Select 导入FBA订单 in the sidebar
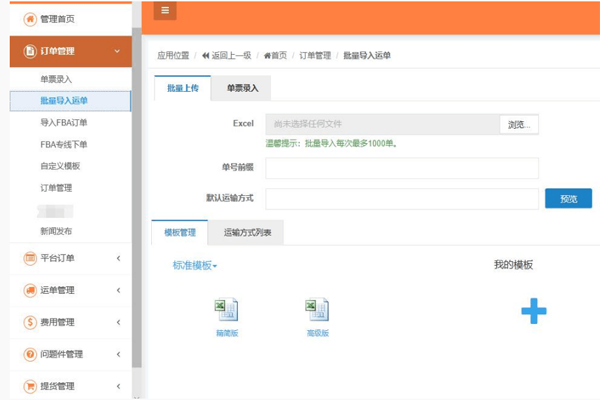This screenshot has height=400, width=600. click(x=65, y=122)
